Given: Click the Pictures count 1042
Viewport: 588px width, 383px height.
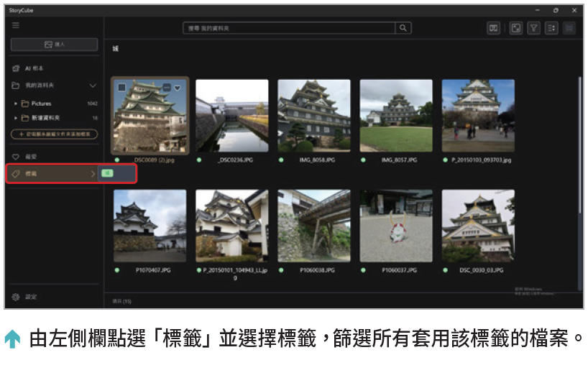Looking at the screenshot, I should click(92, 103).
